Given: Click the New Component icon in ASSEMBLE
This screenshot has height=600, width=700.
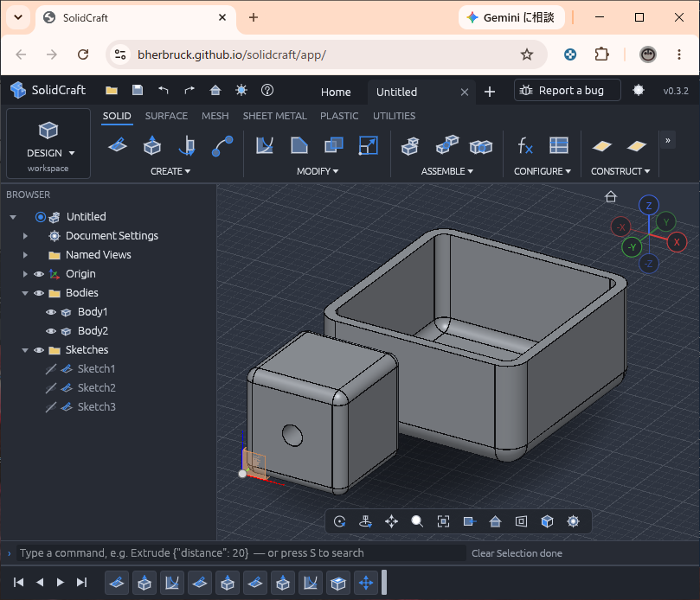Looking at the screenshot, I should (x=410, y=146).
